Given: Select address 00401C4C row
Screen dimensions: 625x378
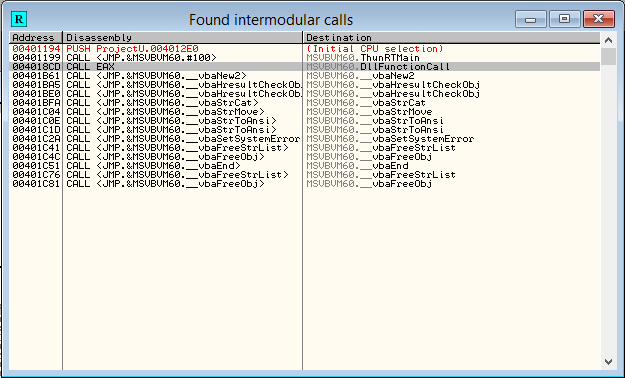Looking at the screenshot, I should tap(36, 156).
